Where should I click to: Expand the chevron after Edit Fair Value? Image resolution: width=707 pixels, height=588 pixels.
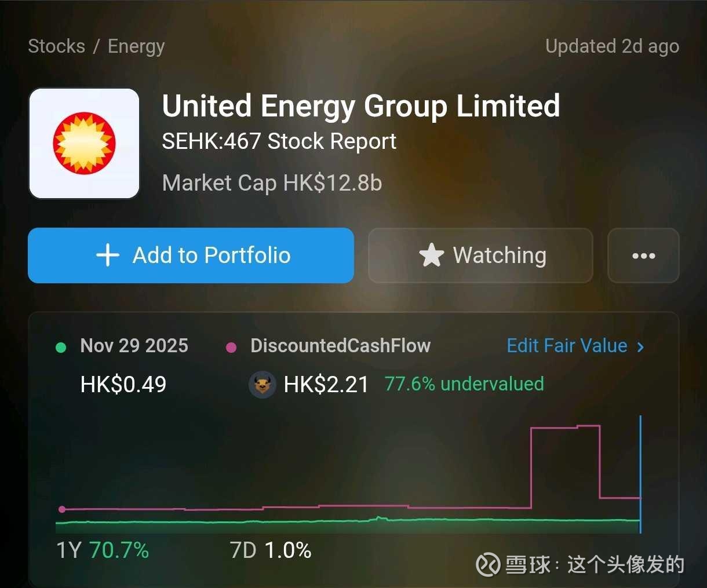[x=640, y=346]
